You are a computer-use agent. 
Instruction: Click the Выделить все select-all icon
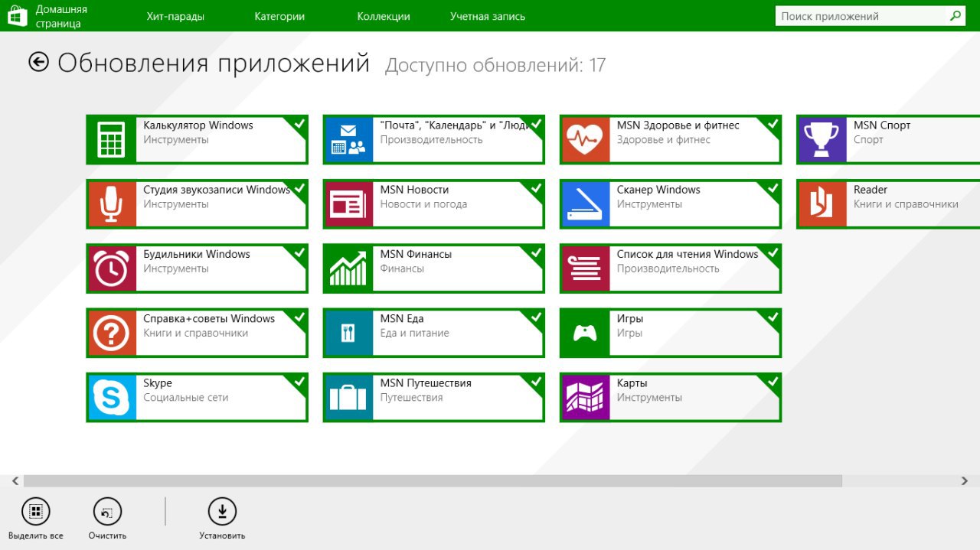(36, 511)
